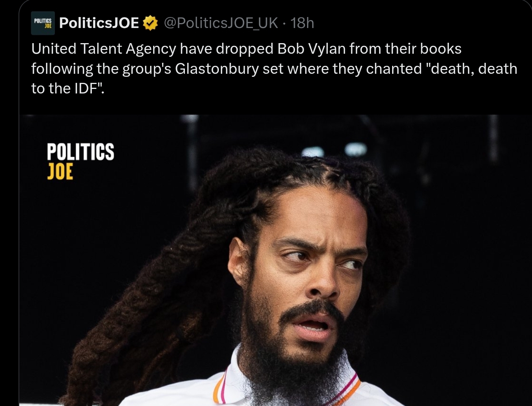
Task: Click the POLITICS JOE watermark logo in photo
Action: [80, 160]
